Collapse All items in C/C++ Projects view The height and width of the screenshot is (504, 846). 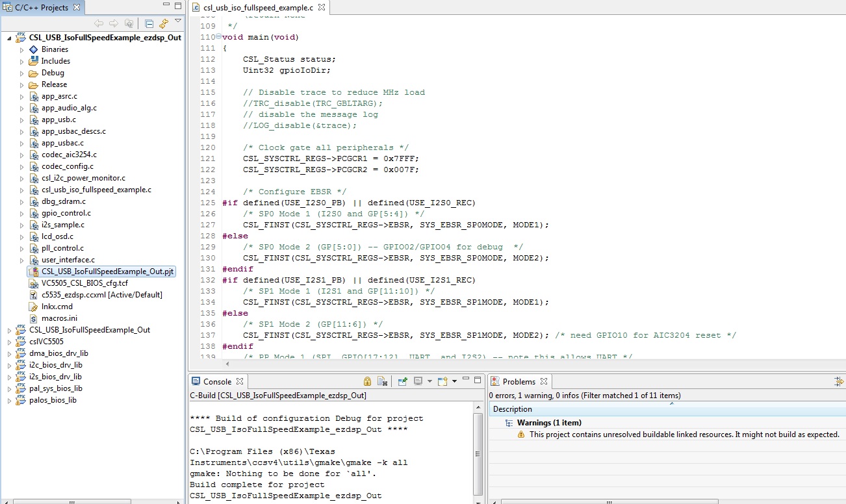click(x=149, y=23)
